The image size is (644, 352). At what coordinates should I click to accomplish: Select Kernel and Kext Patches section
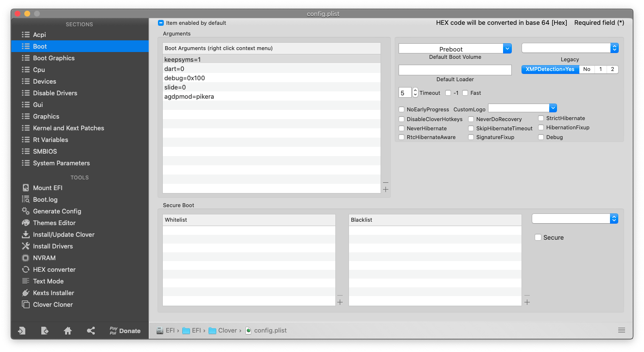pyautogui.click(x=80, y=128)
